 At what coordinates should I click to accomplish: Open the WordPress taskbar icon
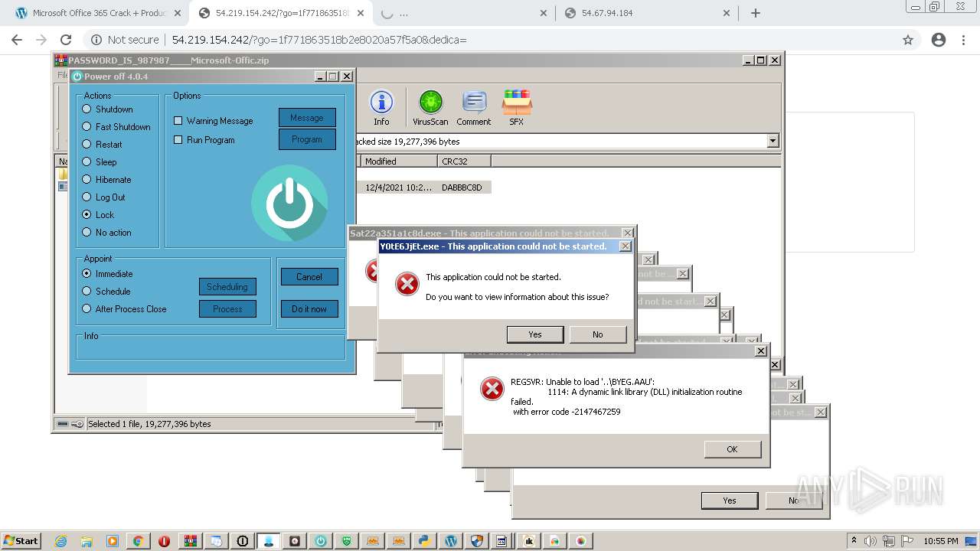[450, 541]
